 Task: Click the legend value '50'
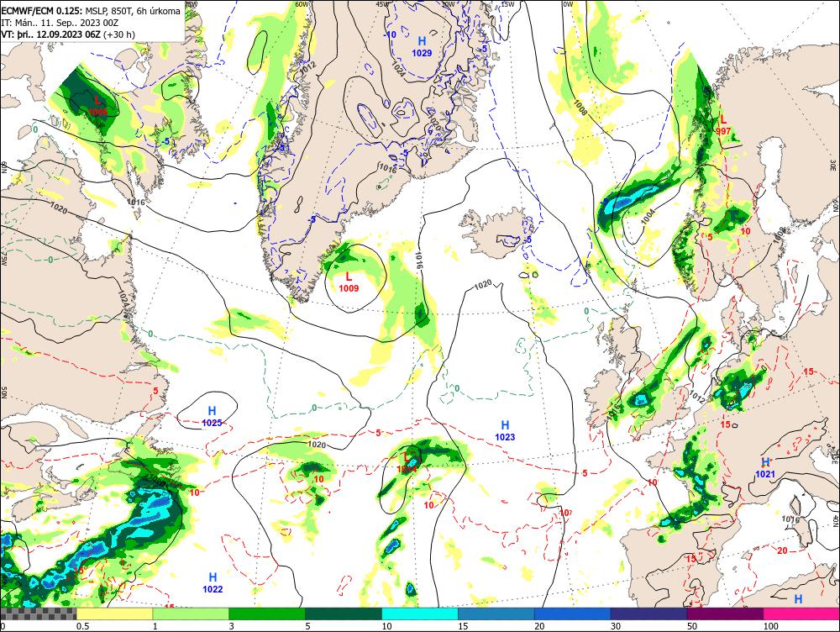pos(691,626)
